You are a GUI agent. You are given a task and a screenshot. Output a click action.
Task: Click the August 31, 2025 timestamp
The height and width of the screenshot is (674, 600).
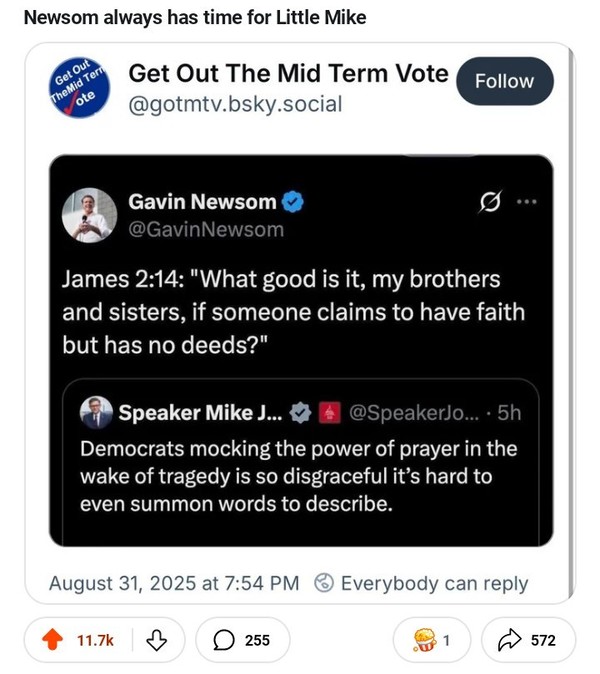point(174,583)
